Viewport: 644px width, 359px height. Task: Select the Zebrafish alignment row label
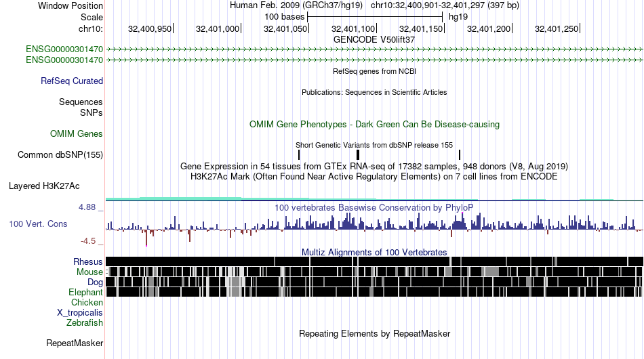tap(85, 323)
